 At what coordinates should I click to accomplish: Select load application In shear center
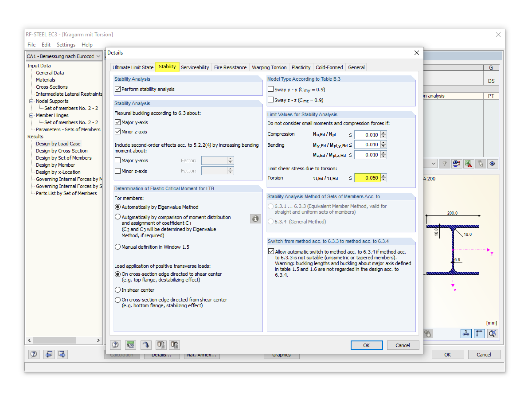pos(117,290)
